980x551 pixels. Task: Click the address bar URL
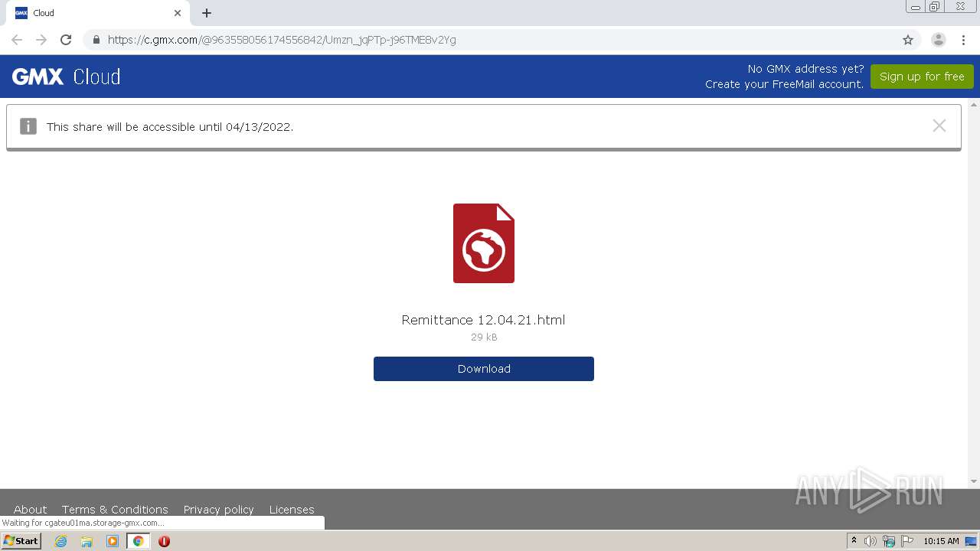[x=282, y=40]
